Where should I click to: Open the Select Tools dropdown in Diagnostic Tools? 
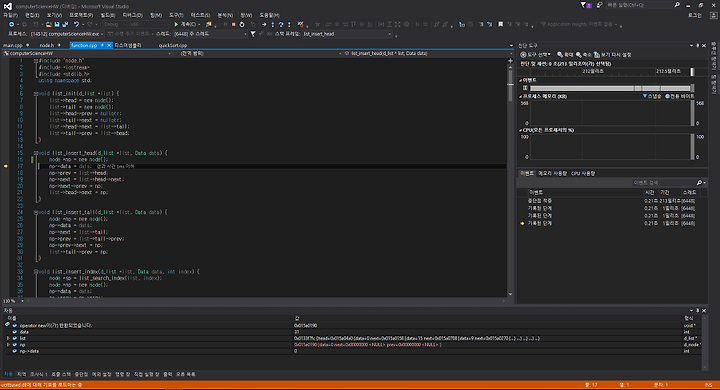(535, 55)
